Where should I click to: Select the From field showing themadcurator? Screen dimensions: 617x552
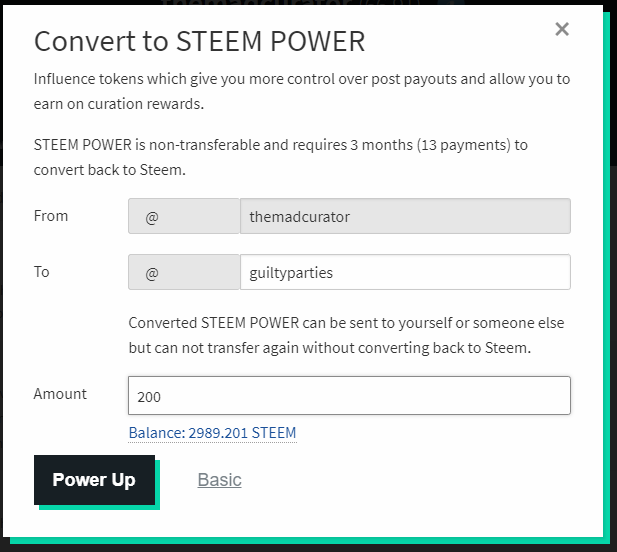tap(405, 216)
